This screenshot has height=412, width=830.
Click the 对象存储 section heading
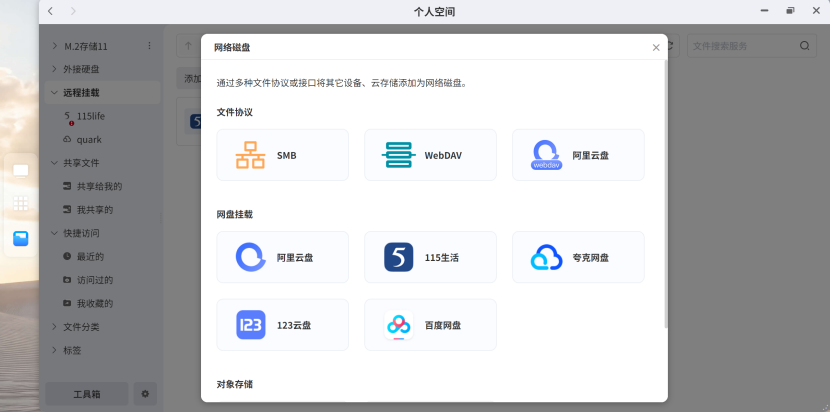tap(234, 384)
